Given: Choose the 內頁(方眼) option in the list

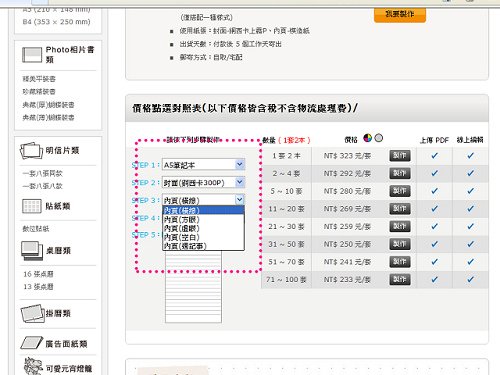Looking at the screenshot, I should click(203, 219).
